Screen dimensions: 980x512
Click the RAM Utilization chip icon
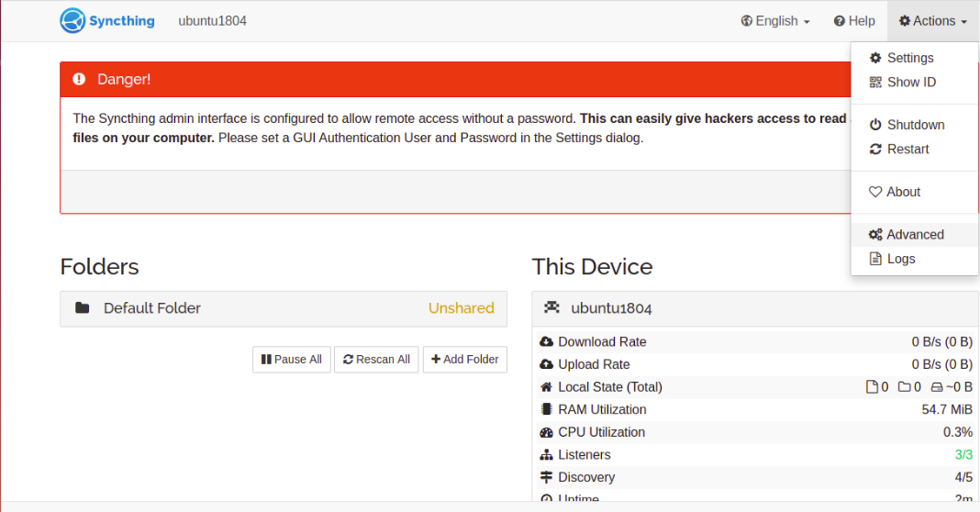point(546,409)
